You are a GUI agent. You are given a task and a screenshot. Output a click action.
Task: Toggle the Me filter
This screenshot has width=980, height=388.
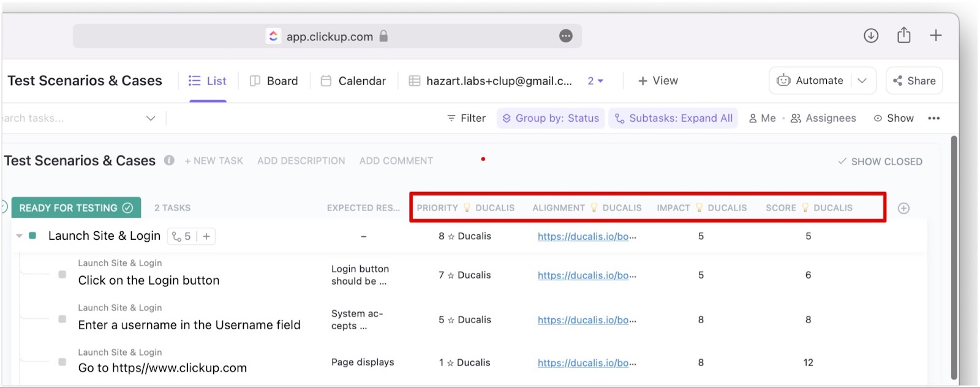[x=763, y=118]
